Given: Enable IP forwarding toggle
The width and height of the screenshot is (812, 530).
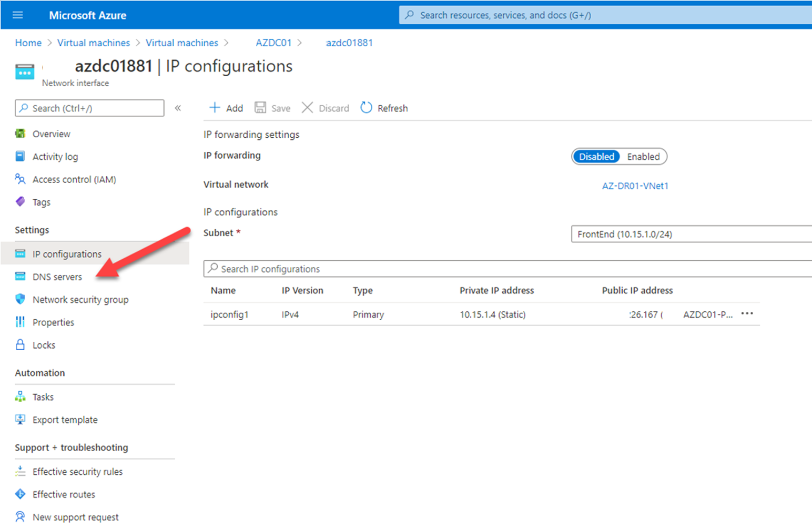Looking at the screenshot, I should (x=643, y=157).
